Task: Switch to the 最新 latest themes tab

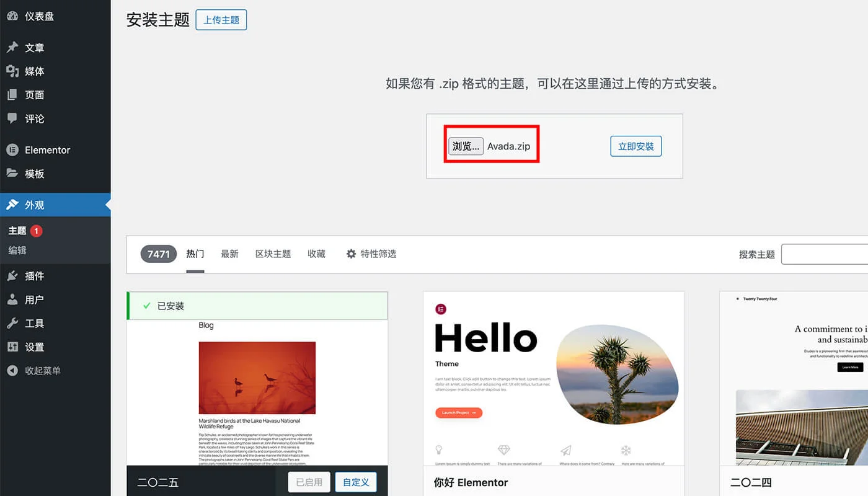Action: (x=229, y=254)
